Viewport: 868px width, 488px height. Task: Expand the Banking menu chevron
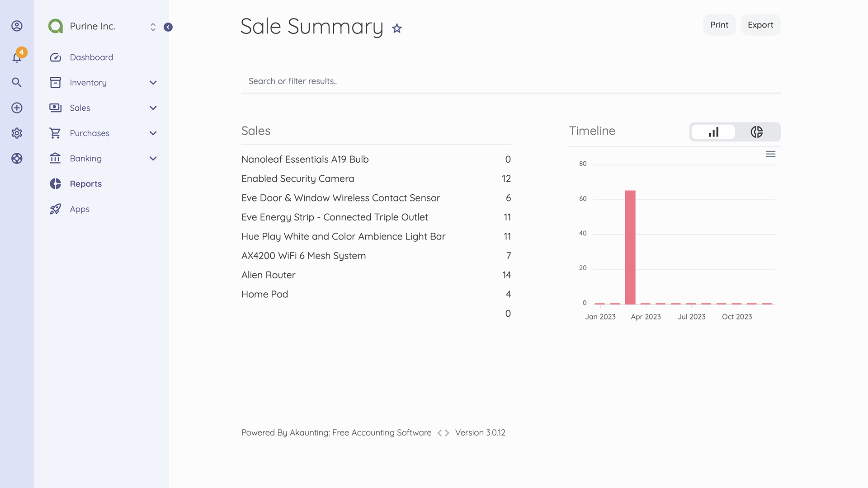[153, 159]
